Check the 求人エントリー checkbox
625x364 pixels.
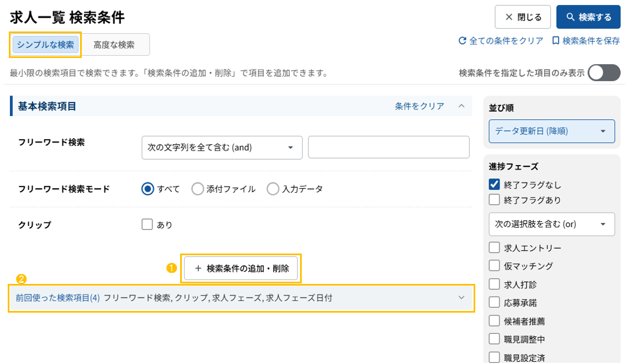click(495, 248)
